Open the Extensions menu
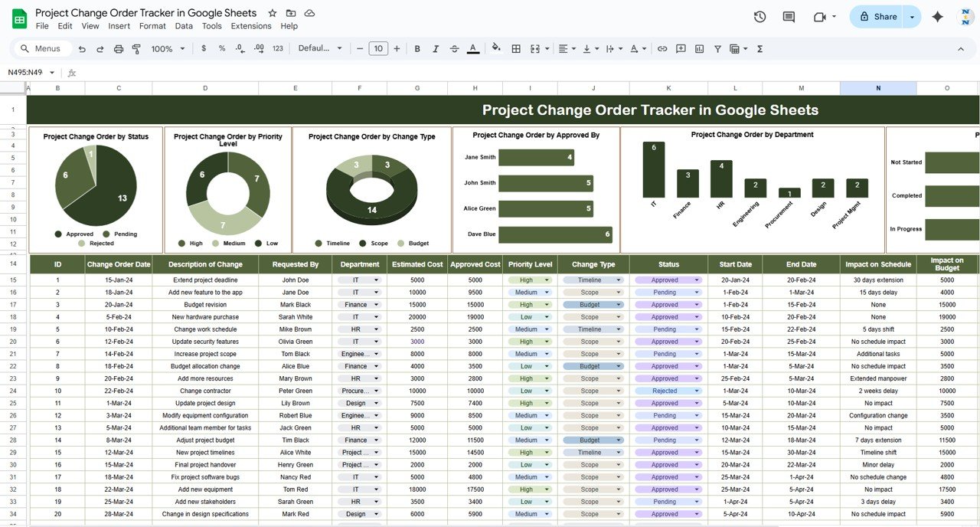Screen dimensions: 980x527 [251, 25]
